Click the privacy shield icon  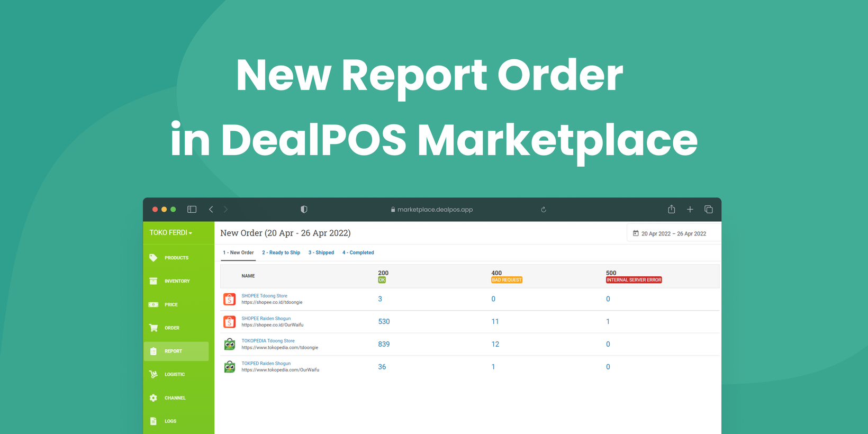click(x=304, y=210)
